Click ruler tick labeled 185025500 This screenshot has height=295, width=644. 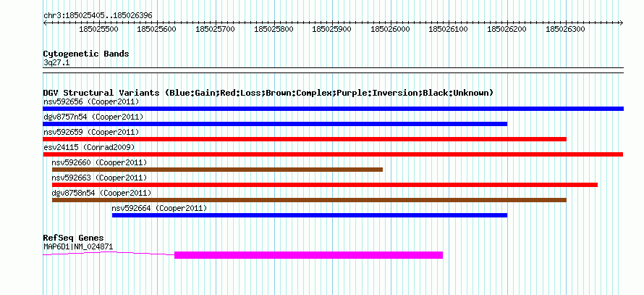point(98,29)
